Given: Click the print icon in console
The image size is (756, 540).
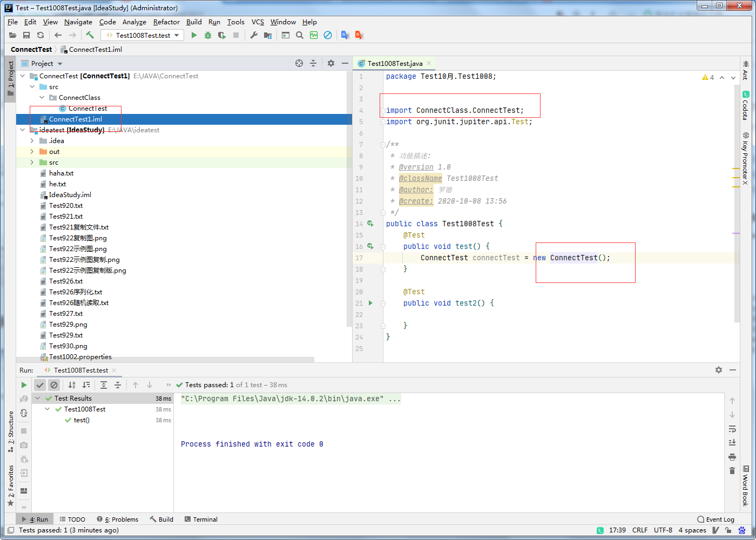Looking at the screenshot, I should [x=732, y=457].
